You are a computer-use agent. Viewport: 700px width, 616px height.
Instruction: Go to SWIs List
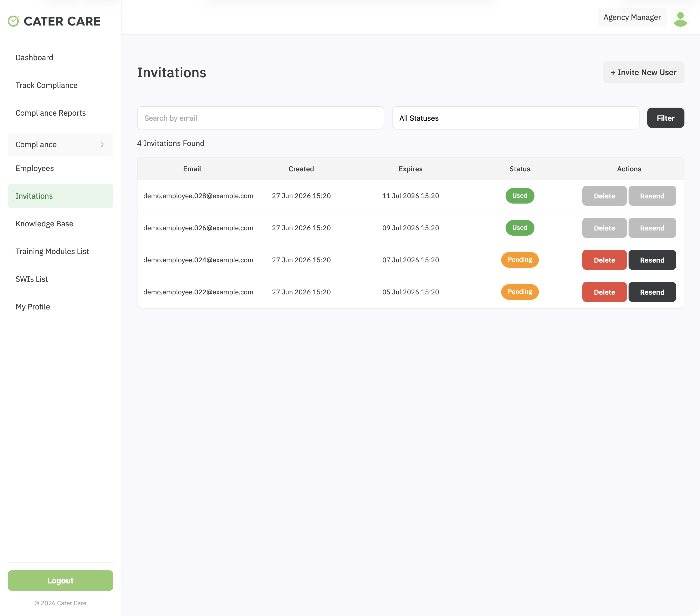point(32,279)
